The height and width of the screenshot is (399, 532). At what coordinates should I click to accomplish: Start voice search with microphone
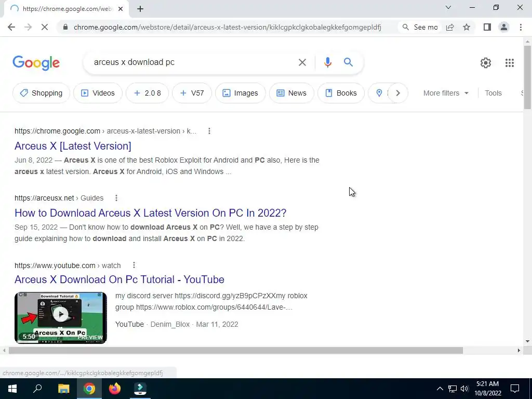coord(327,62)
